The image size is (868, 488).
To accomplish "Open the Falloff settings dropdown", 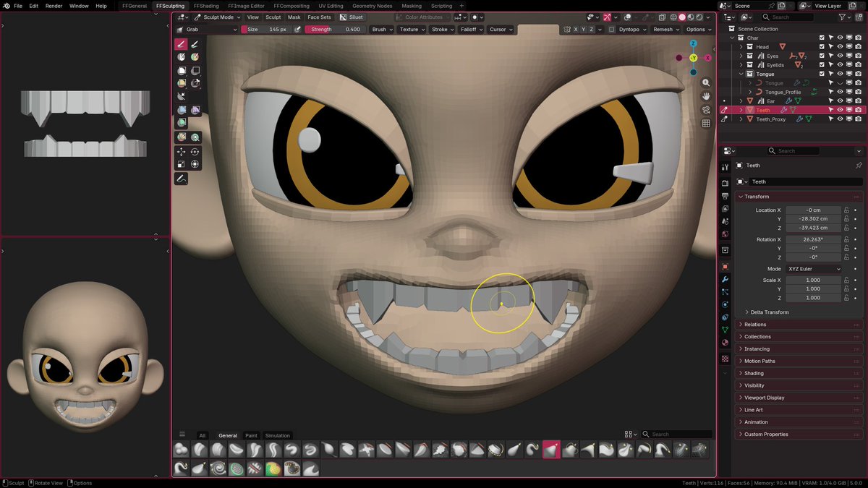I will [470, 30].
